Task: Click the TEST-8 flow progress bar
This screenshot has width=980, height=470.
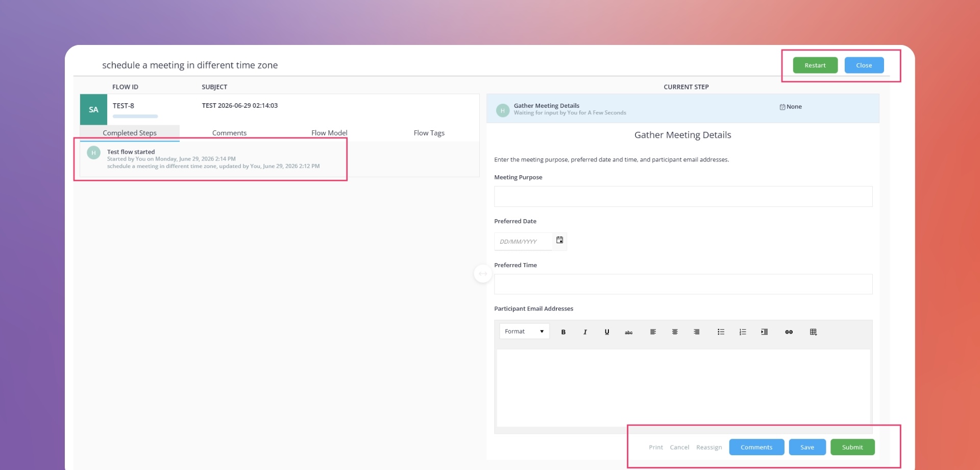Action: (x=135, y=116)
